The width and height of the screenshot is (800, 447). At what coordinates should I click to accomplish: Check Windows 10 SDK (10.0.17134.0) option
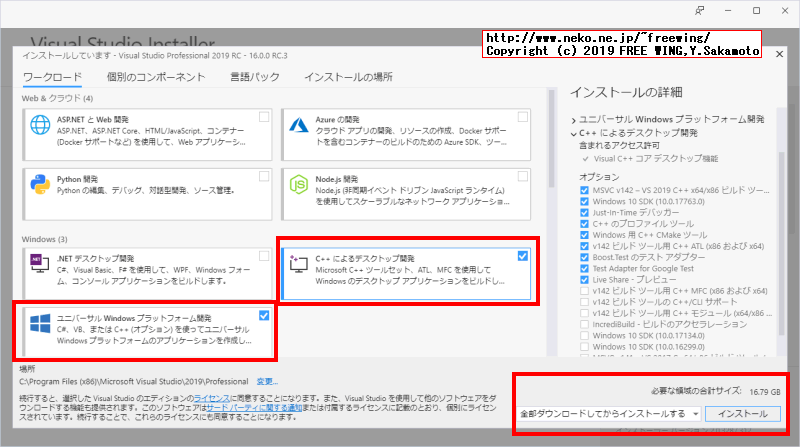coord(584,336)
